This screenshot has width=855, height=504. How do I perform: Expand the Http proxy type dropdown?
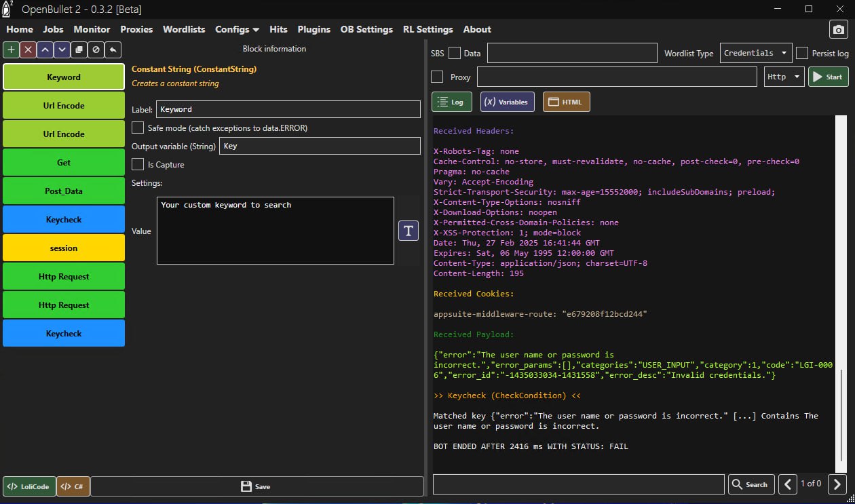click(784, 77)
